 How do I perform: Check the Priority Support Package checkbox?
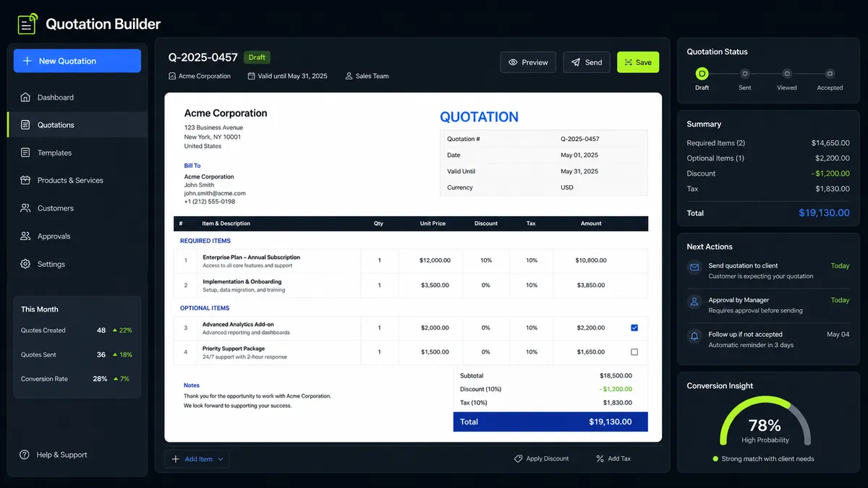point(634,352)
